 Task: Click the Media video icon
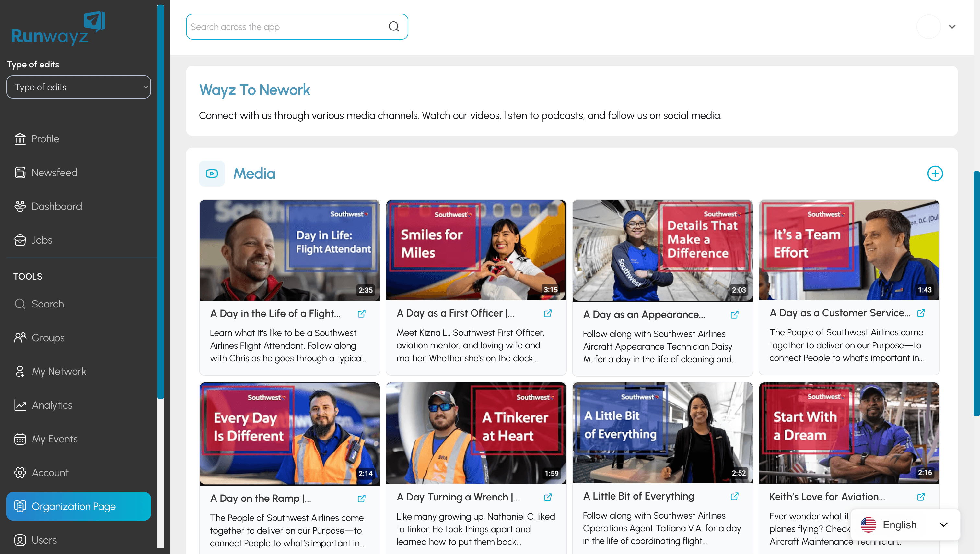tap(212, 174)
